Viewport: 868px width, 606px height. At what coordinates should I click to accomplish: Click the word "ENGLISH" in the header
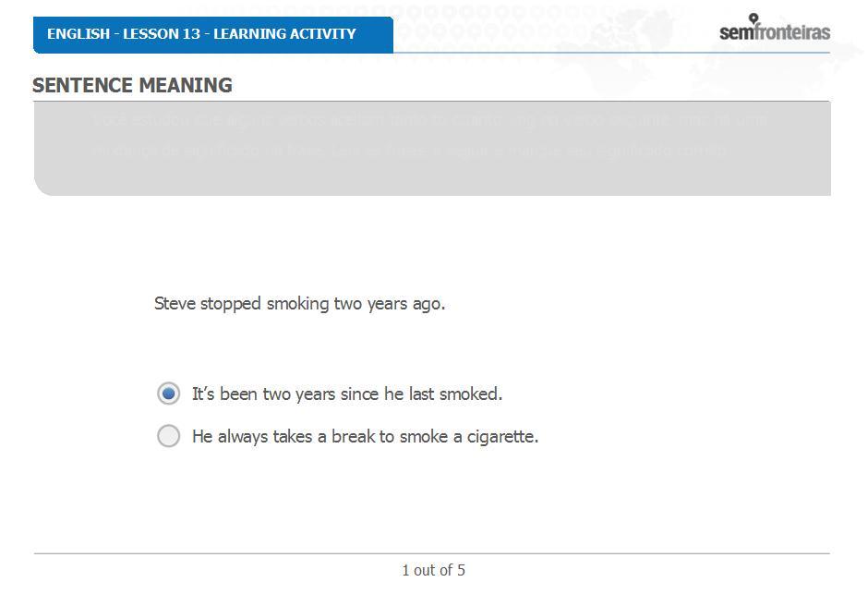point(78,34)
